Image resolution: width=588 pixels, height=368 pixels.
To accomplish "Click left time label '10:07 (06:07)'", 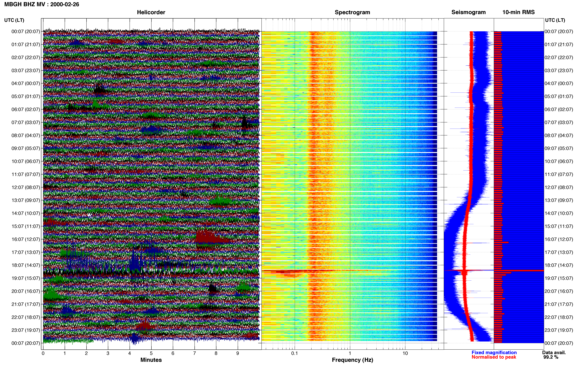I will tap(26, 161).
